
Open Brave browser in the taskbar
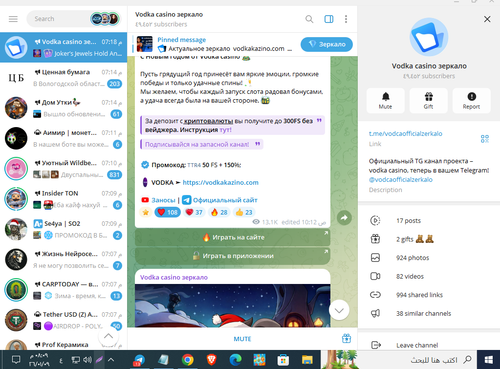pos(212,360)
